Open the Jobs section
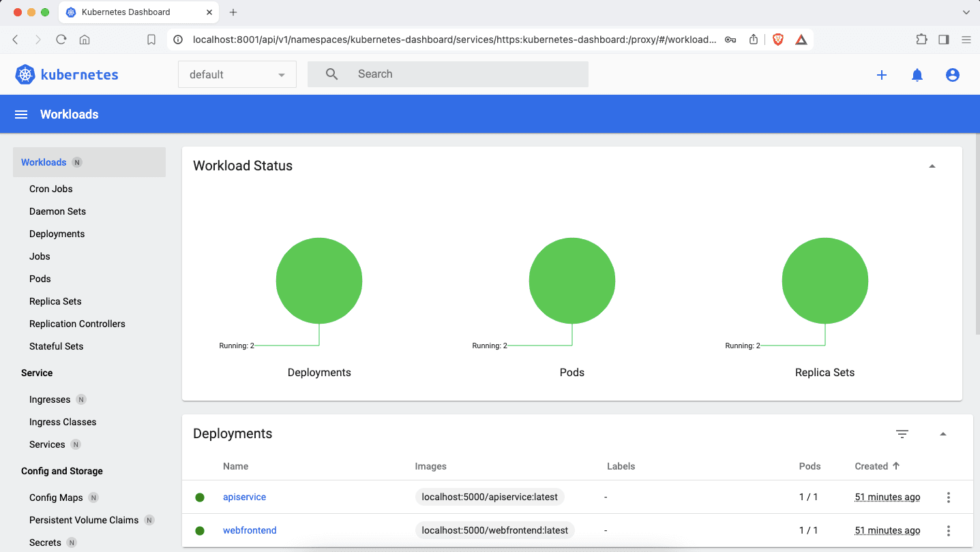 coord(40,256)
